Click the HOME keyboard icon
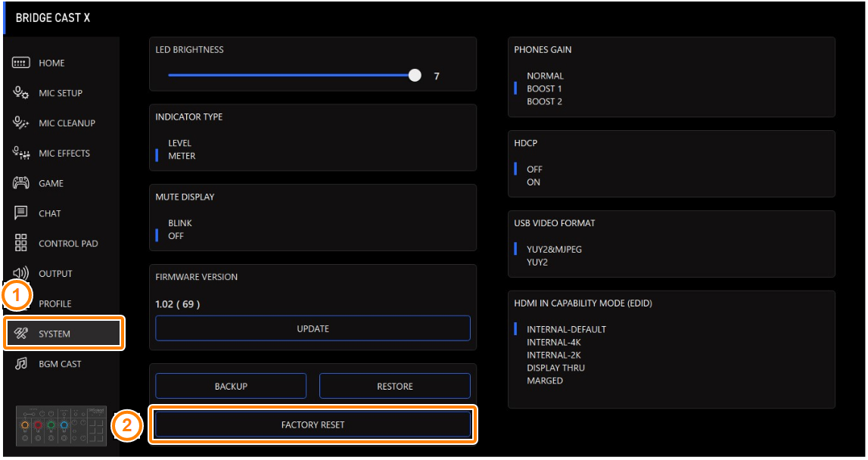 point(21,63)
